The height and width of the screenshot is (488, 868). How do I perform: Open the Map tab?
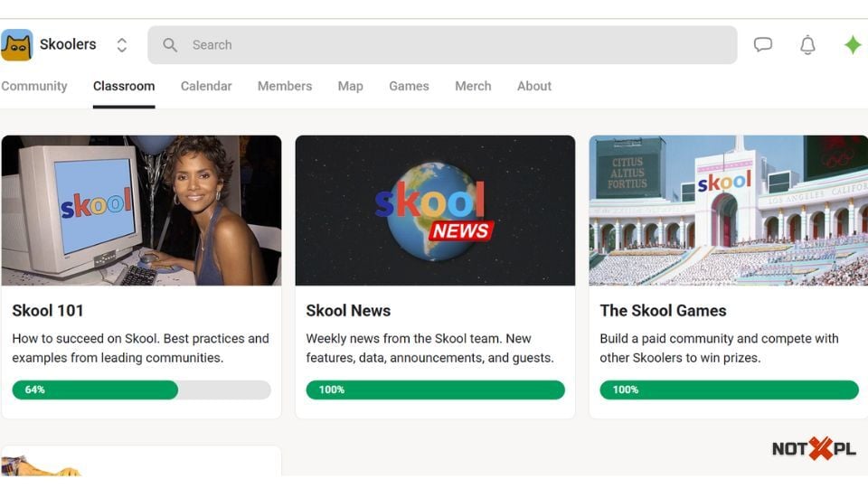(x=351, y=86)
